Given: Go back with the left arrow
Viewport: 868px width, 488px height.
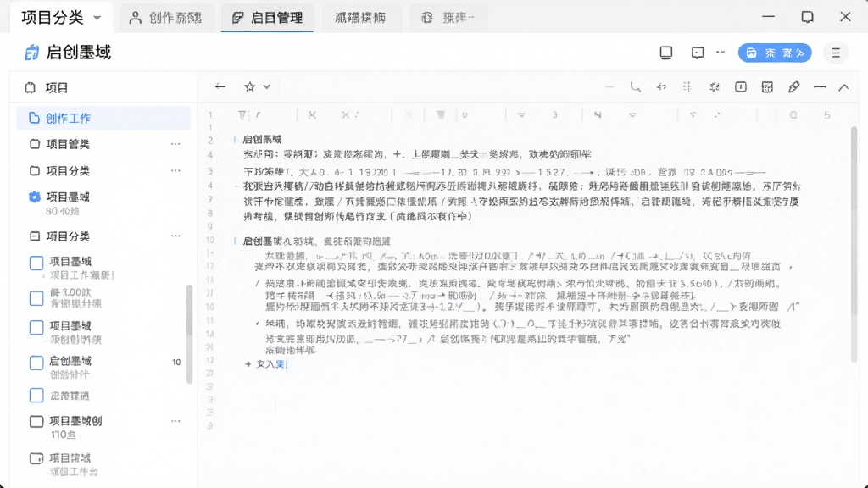Looking at the screenshot, I should click(220, 86).
